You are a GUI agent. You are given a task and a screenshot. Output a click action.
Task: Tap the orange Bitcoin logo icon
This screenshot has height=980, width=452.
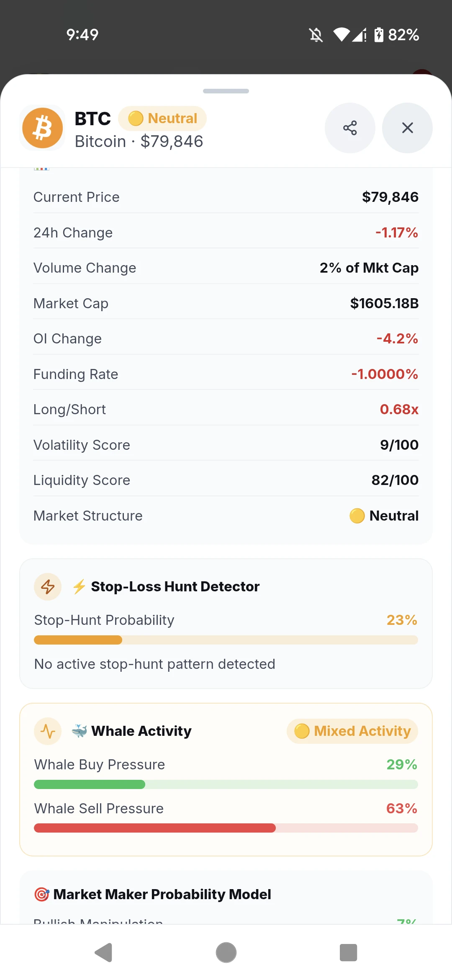(x=42, y=128)
